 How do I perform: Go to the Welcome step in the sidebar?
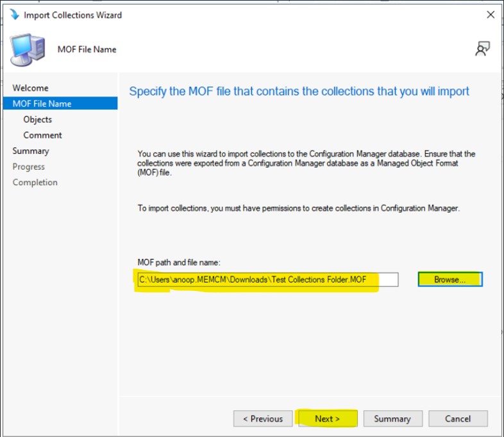(x=30, y=88)
